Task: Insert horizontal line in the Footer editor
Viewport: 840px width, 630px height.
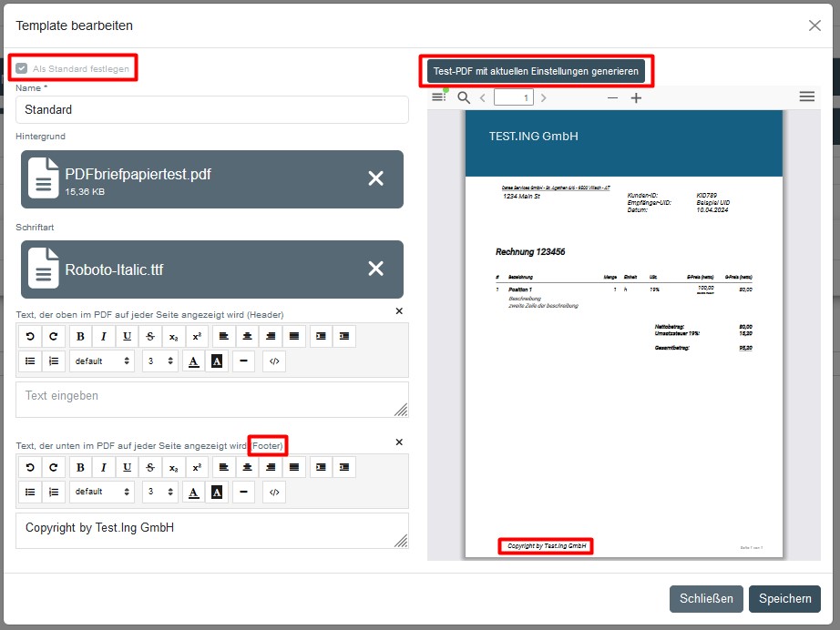Action: [243, 492]
